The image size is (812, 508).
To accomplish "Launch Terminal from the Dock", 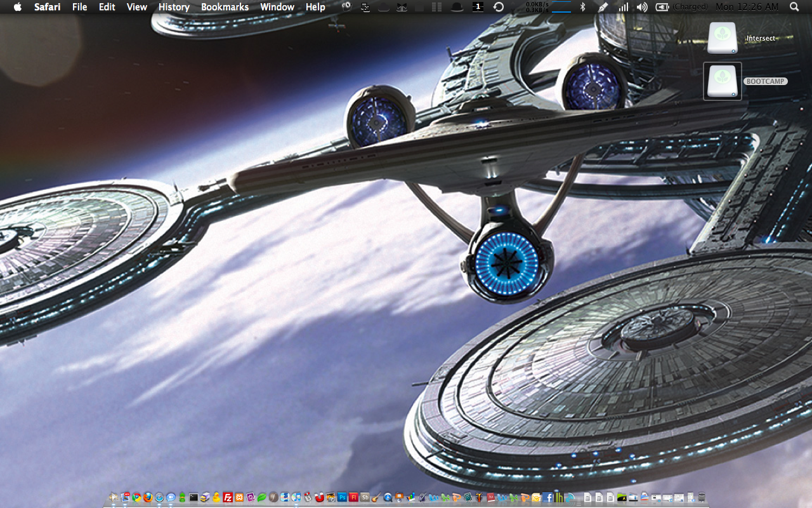I will click(193, 497).
